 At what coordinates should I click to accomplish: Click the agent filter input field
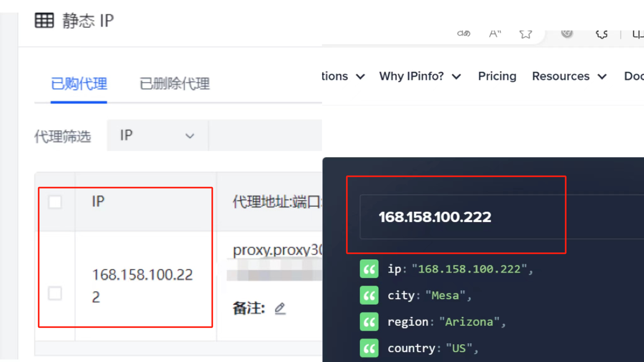click(266, 135)
